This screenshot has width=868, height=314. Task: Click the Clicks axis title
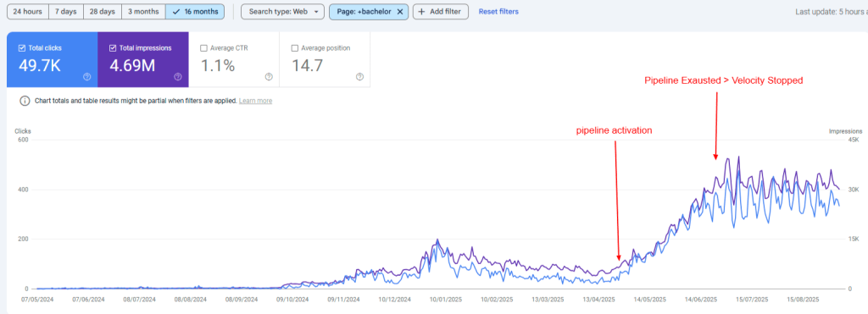pyautogui.click(x=23, y=131)
